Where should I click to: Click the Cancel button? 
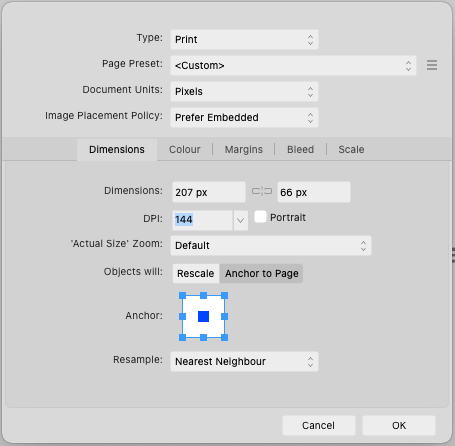[319, 425]
